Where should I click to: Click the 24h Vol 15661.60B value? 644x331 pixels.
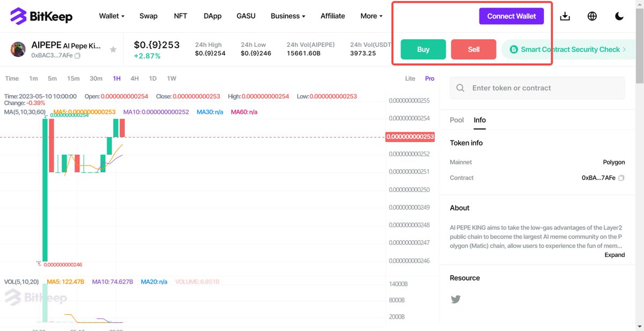pyautogui.click(x=304, y=53)
